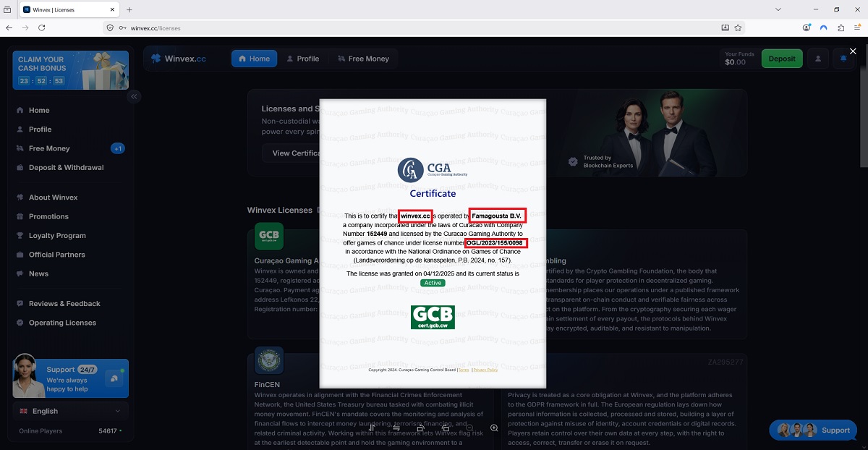Click the blue arc VPN extension icon
Viewport: 868px width, 450px height.
pyautogui.click(x=824, y=27)
